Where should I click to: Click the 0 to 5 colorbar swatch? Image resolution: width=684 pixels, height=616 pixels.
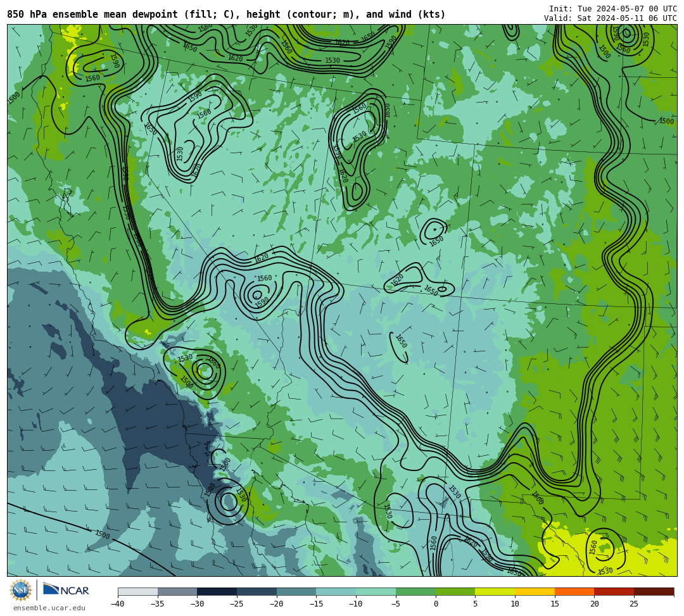point(455,591)
